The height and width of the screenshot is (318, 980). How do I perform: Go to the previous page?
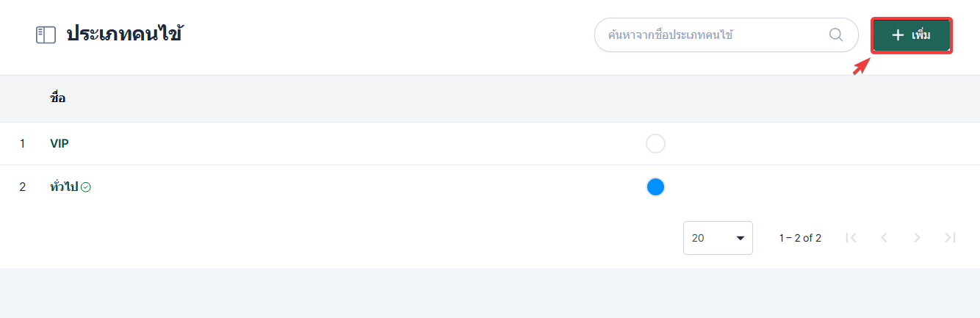point(884,237)
